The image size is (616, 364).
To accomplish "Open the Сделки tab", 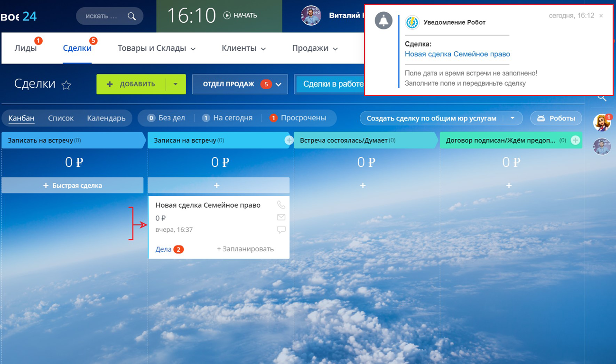I will coord(77,48).
